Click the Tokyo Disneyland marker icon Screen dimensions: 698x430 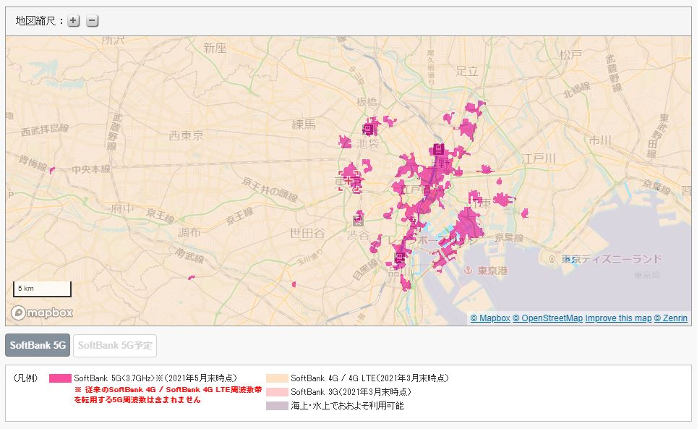click(552, 259)
